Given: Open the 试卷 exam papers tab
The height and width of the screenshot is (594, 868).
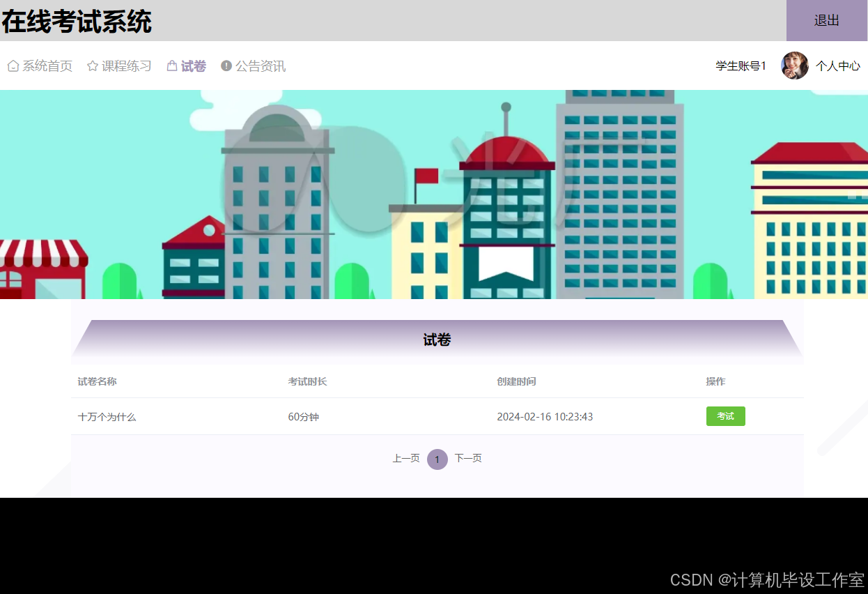Looking at the screenshot, I should click(192, 66).
